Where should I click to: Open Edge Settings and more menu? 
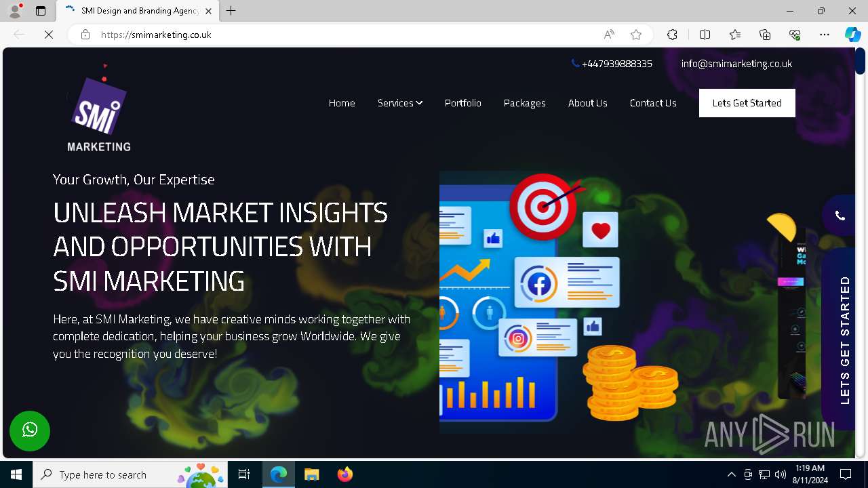click(x=825, y=35)
